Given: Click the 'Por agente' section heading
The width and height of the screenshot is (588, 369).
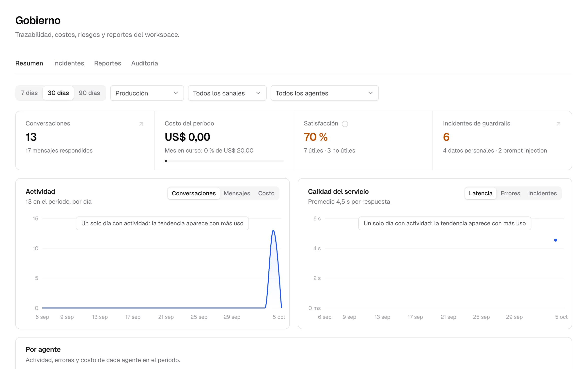Looking at the screenshot, I should click(43, 350).
